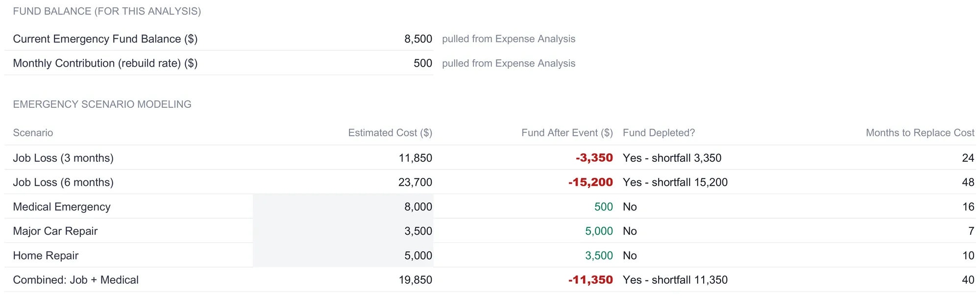Select 'Yes - shortfall 3,350' cell

672,158
